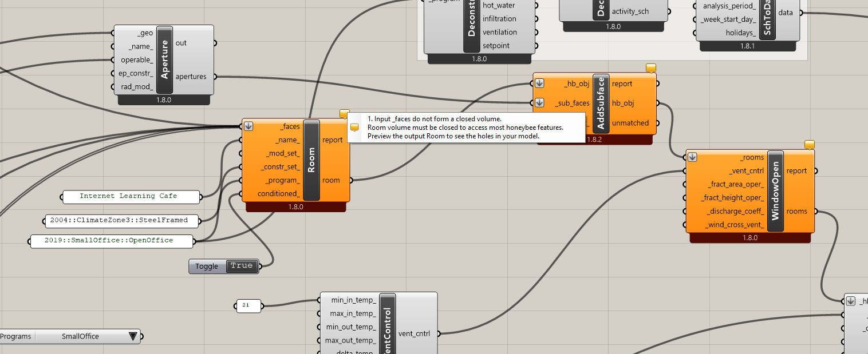Click the arrow icon on the _sub_faces input
Image resolution: width=868 pixels, height=354 pixels.
click(539, 103)
